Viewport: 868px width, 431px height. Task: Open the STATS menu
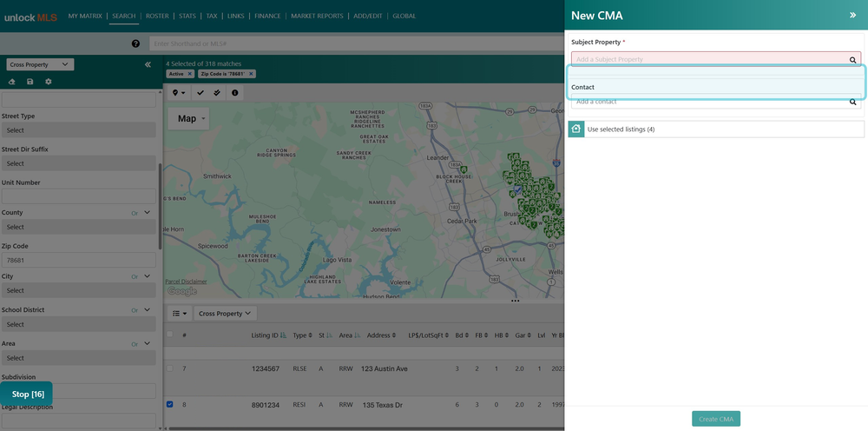click(x=187, y=16)
